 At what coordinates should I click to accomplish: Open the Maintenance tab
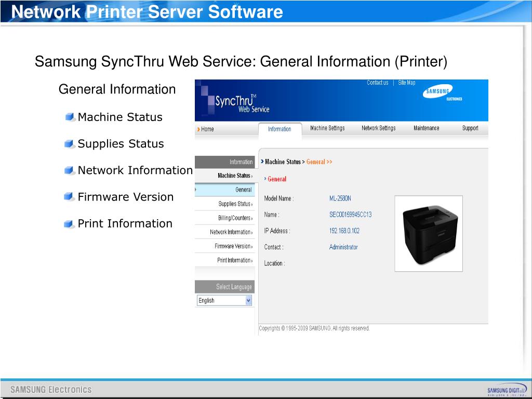point(426,128)
